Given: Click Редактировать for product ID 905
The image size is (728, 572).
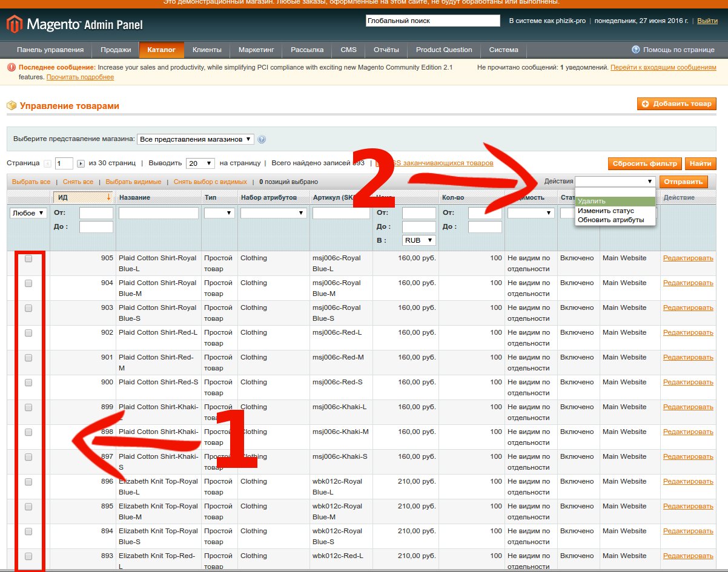Looking at the screenshot, I should (x=688, y=258).
